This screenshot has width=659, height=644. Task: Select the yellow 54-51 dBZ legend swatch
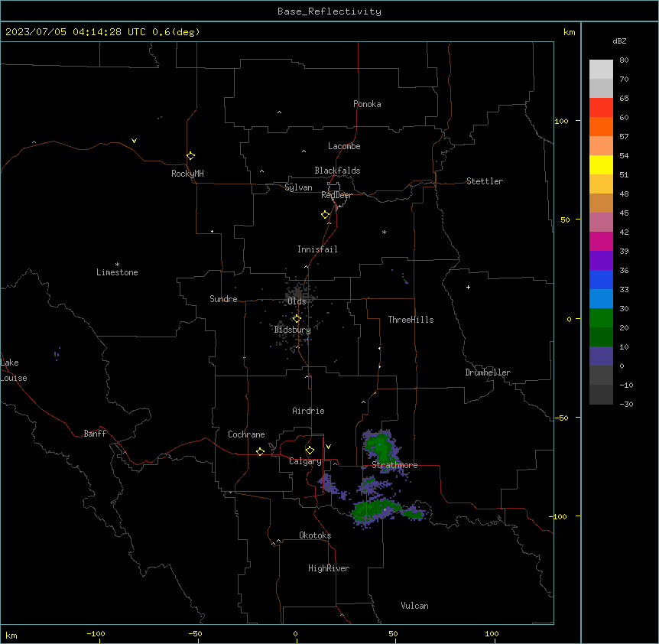click(601, 164)
